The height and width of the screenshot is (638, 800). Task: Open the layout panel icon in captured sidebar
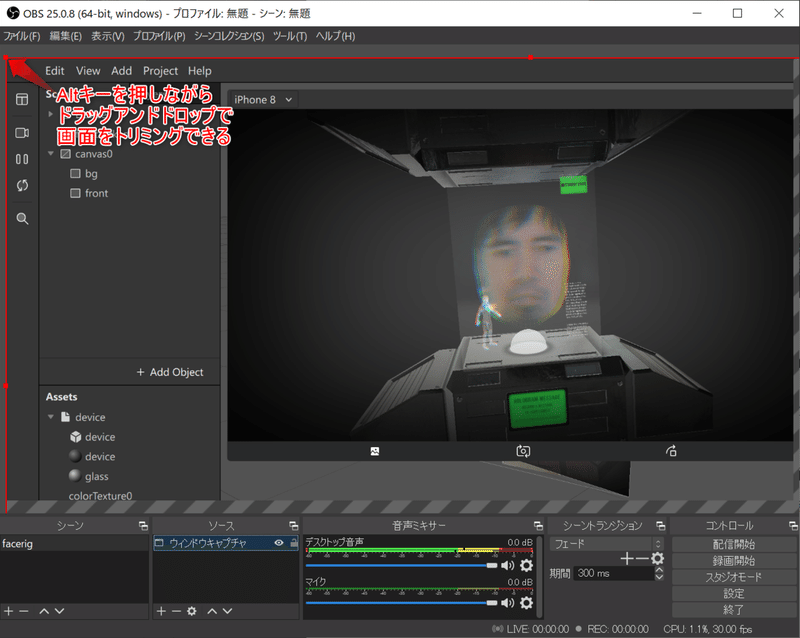coord(22,99)
